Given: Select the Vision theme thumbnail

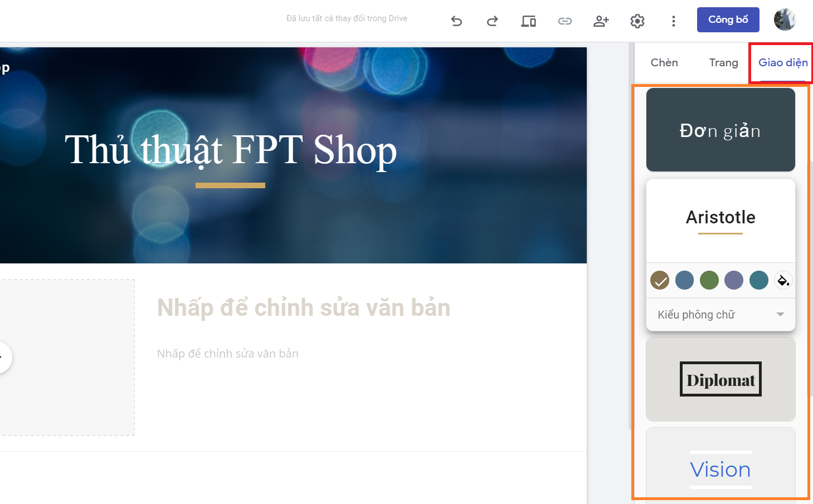Looking at the screenshot, I should coord(720,469).
